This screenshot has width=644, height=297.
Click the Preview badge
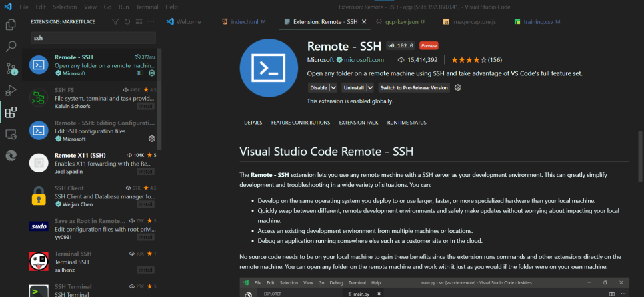point(429,45)
